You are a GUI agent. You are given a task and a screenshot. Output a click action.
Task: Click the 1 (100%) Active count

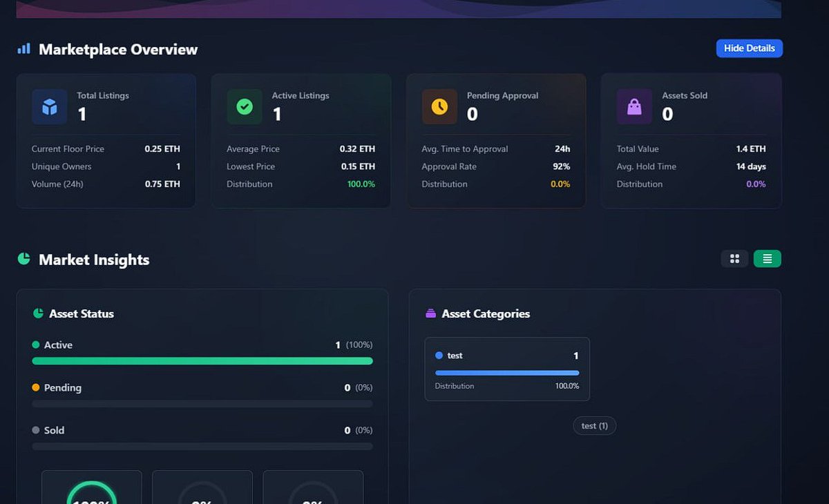(354, 345)
